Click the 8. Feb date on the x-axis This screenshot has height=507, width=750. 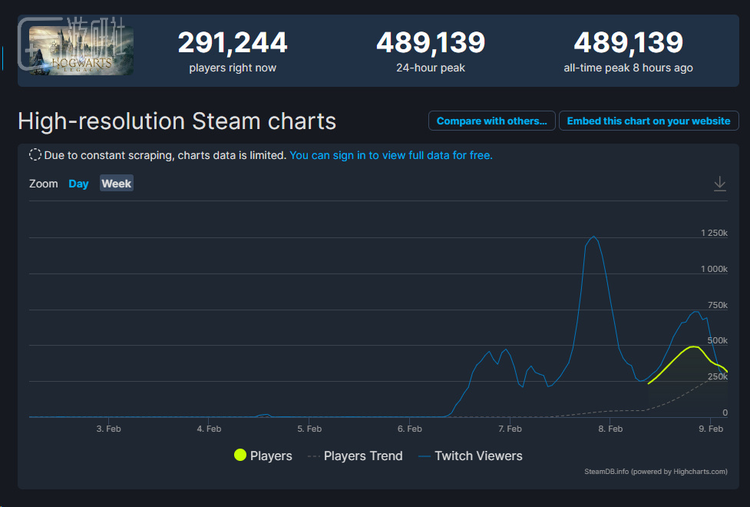click(609, 428)
